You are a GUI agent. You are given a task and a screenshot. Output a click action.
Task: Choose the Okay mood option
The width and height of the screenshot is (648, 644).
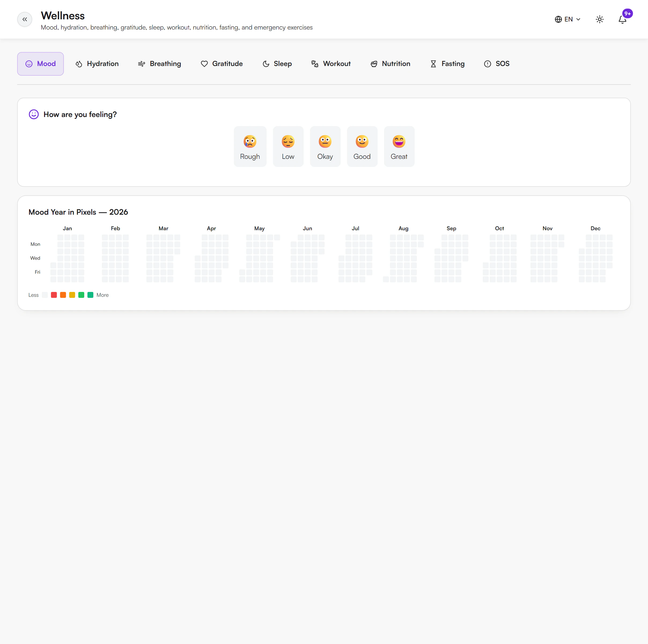[325, 146]
